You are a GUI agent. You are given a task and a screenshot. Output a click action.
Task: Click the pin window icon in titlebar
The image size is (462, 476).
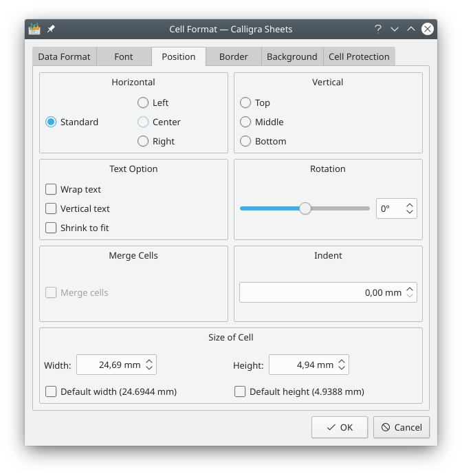pos(51,29)
